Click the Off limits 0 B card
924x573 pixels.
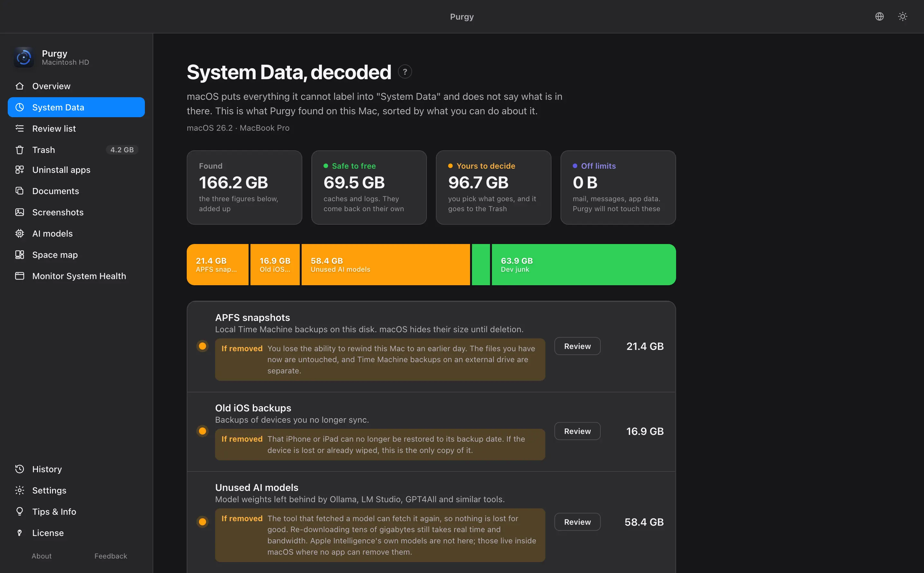(618, 188)
